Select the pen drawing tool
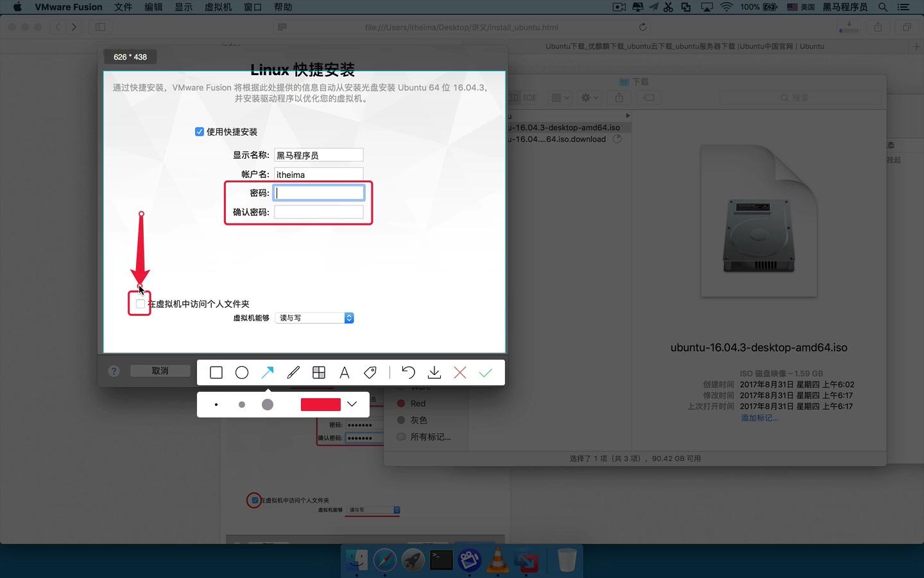Screen dimensions: 924x578 [x=293, y=372]
